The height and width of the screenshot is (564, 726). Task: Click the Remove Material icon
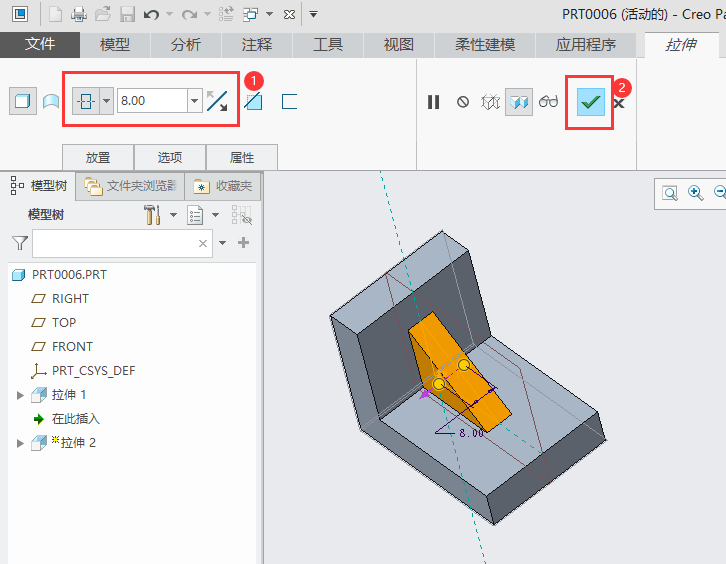click(x=254, y=101)
